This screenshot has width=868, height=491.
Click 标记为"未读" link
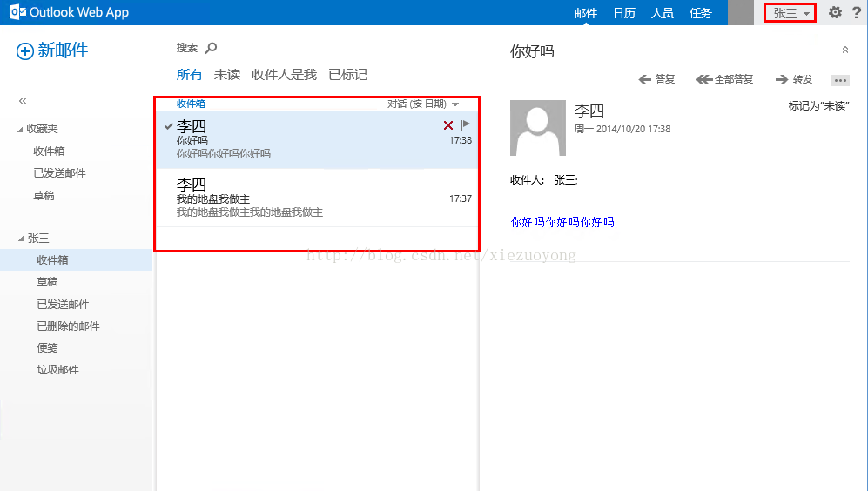[818, 105]
